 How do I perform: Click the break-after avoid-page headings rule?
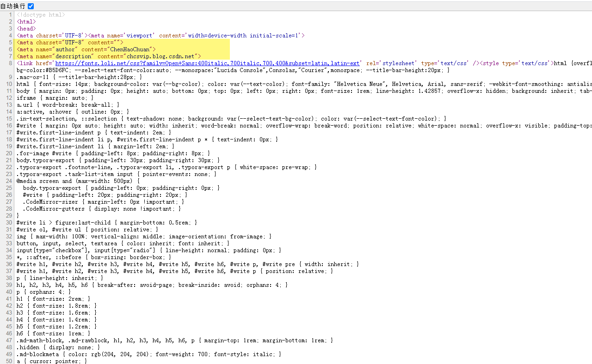[152, 285]
